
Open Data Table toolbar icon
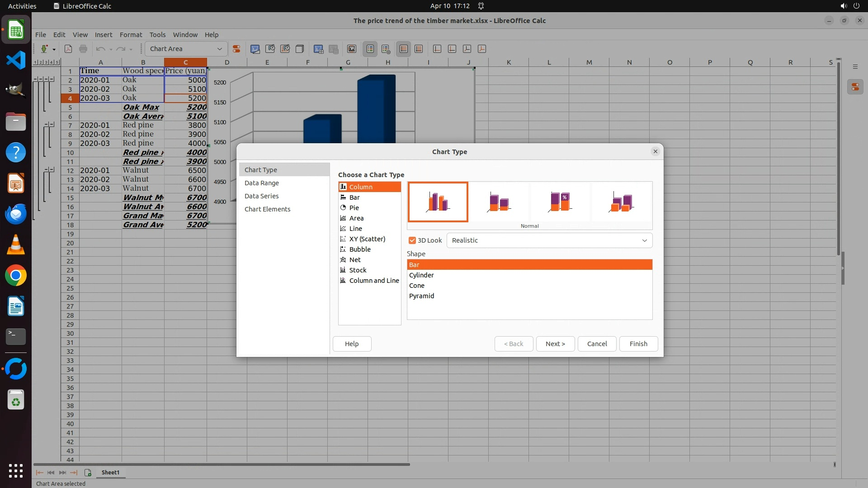334,49
